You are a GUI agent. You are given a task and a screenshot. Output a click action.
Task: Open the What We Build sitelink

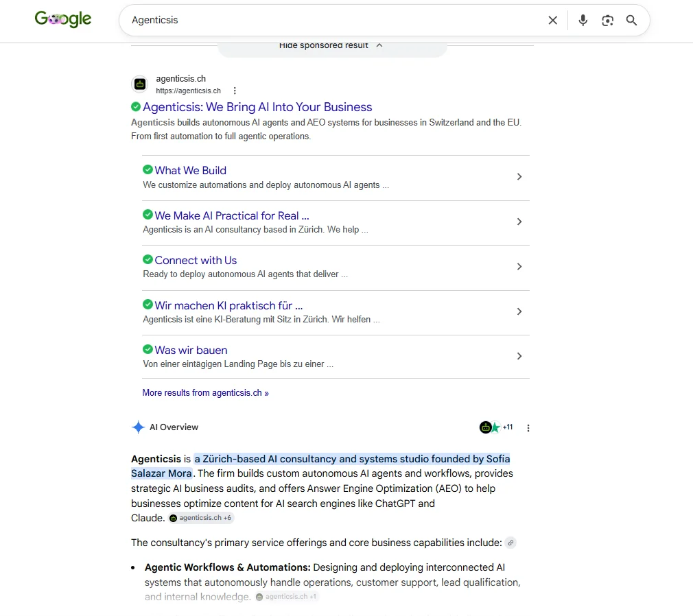click(x=191, y=171)
